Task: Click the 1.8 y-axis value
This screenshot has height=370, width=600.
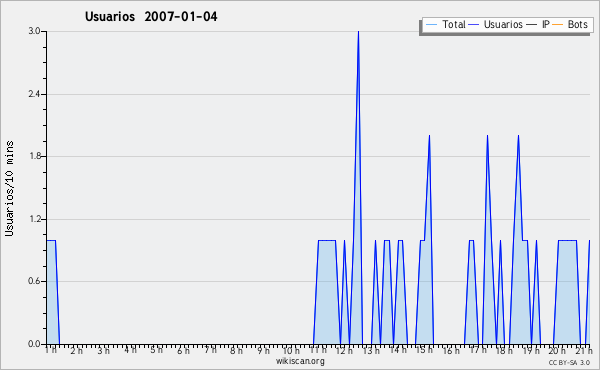Action: [x=35, y=156]
